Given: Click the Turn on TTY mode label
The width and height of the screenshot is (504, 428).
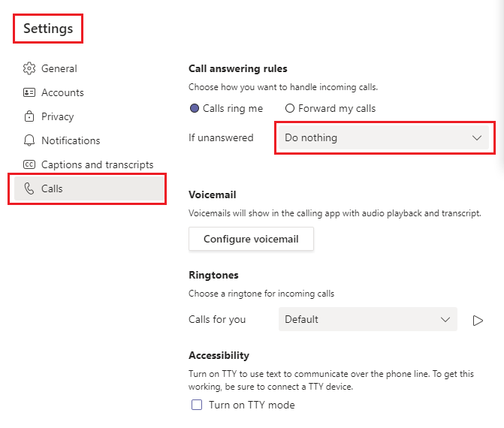Looking at the screenshot, I should (x=252, y=405).
